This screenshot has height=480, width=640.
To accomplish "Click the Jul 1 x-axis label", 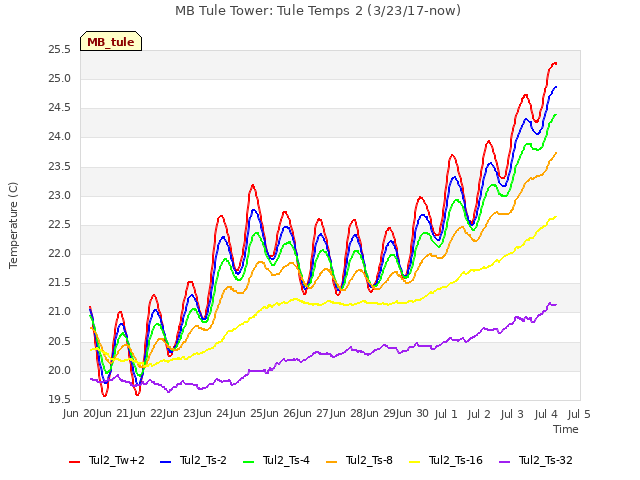I will [x=446, y=414].
